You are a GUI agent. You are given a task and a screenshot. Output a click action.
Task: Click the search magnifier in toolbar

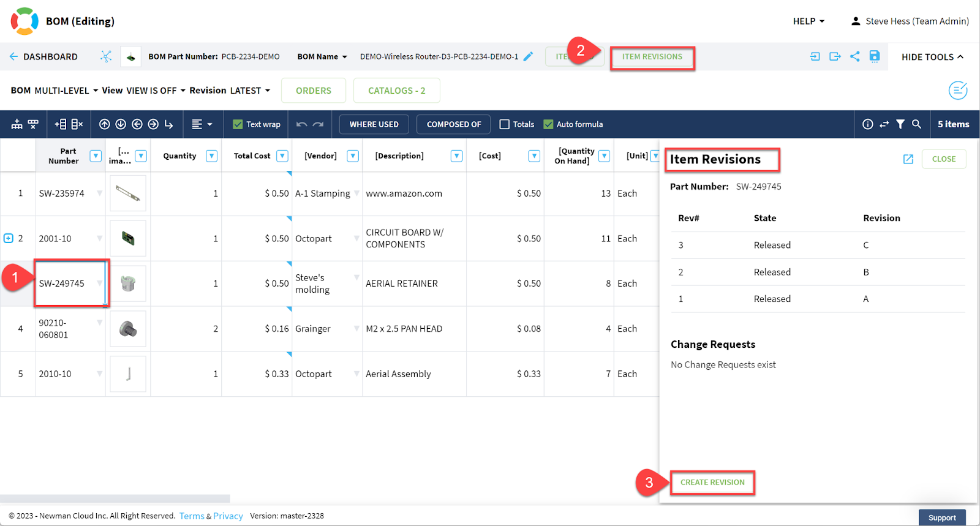(x=916, y=124)
